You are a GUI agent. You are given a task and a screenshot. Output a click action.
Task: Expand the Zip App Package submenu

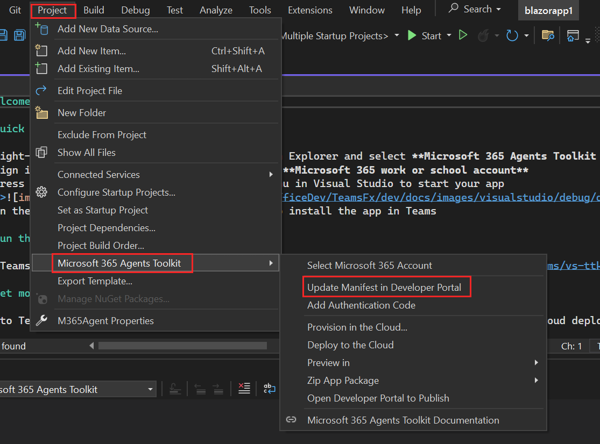pos(413,380)
